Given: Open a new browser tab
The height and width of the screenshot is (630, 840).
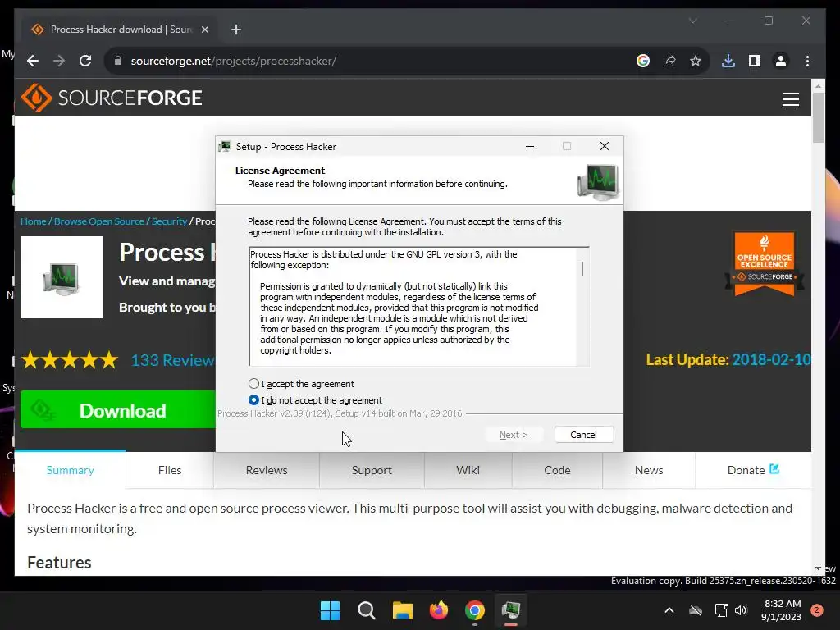Looking at the screenshot, I should pos(235,30).
